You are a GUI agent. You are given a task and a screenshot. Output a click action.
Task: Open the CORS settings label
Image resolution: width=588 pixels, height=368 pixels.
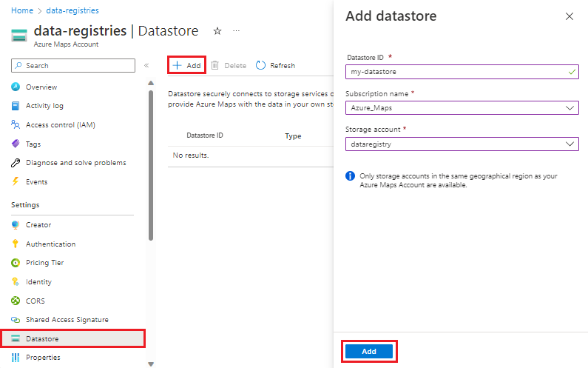tap(36, 301)
